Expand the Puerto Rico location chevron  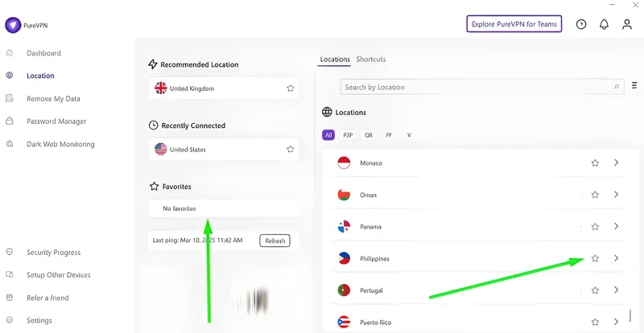coord(616,322)
